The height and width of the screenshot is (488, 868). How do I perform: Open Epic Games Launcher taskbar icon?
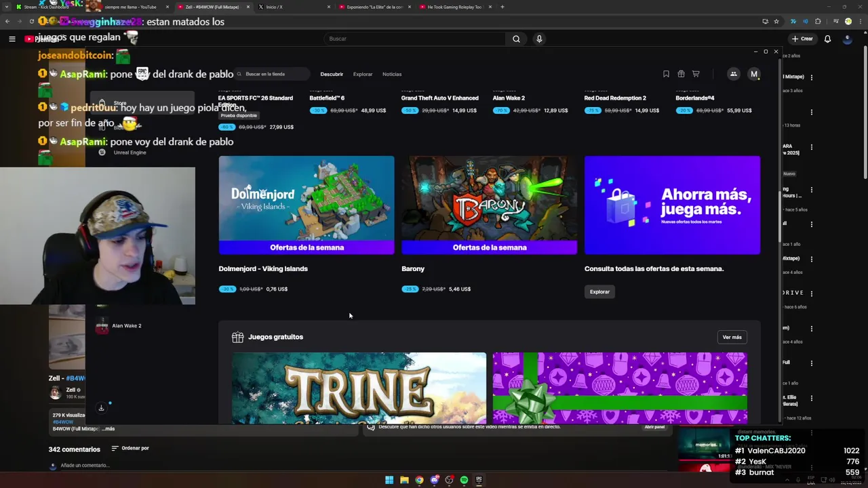pos(479,480)
